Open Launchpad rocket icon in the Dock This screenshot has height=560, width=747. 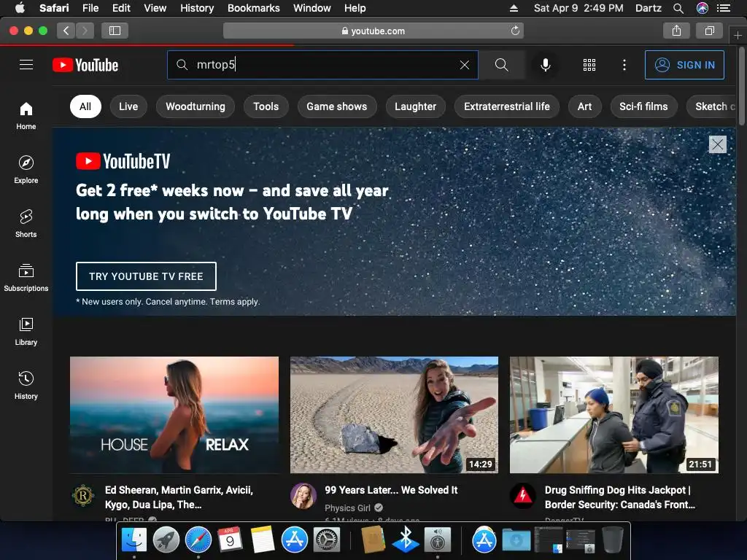point(166,540)
